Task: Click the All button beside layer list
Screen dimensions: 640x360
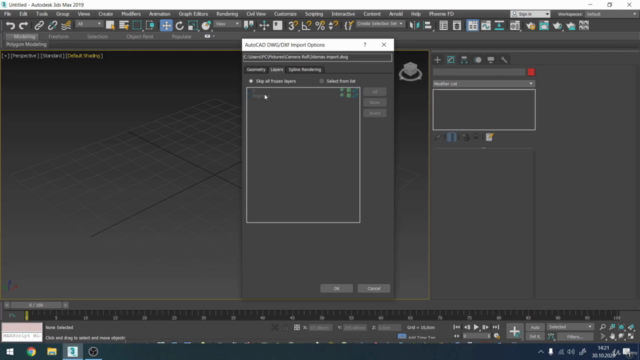Action: [x=375, y=92]
